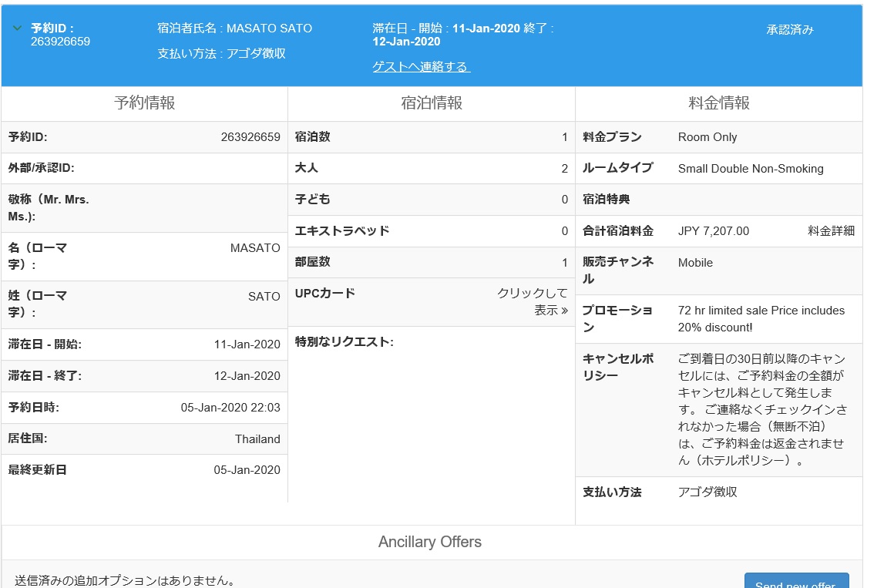Viewport: 894px width, 588px height.
Task: Click the 72 hr limited sale promotion text
Action: click(x=761, y=318)
